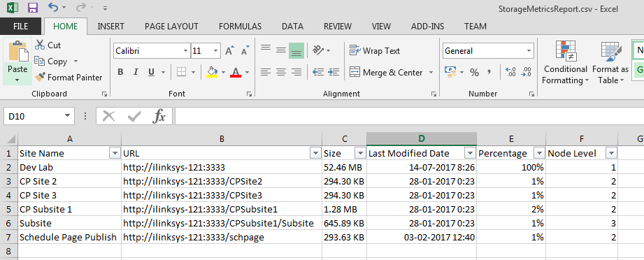The image size is (644, 260).
Task: Click Decrease Decimal icon
Action: coord(526,72)
